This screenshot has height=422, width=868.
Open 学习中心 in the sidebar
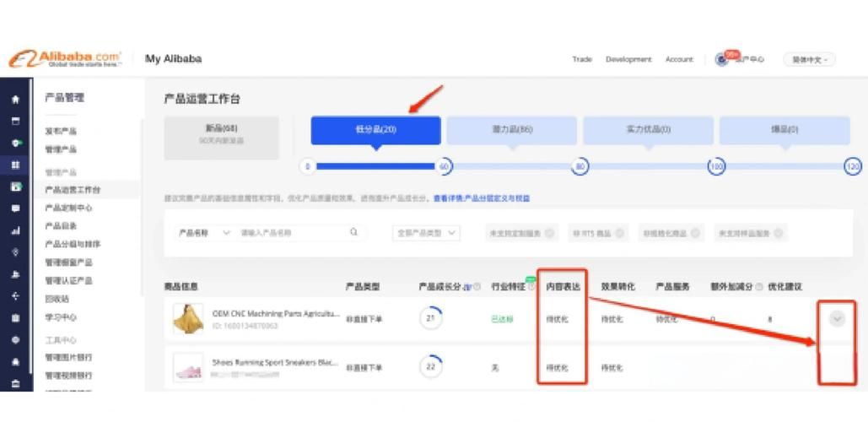click(x=61, y=317)
